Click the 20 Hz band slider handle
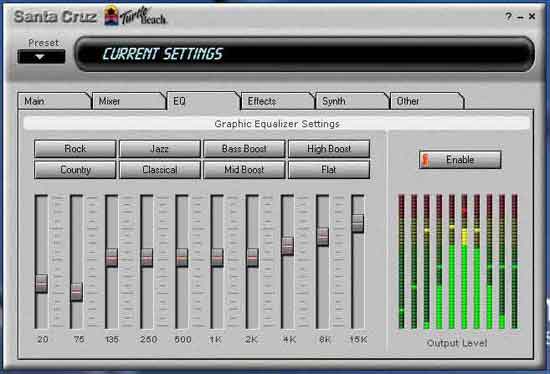 point(41,283)
